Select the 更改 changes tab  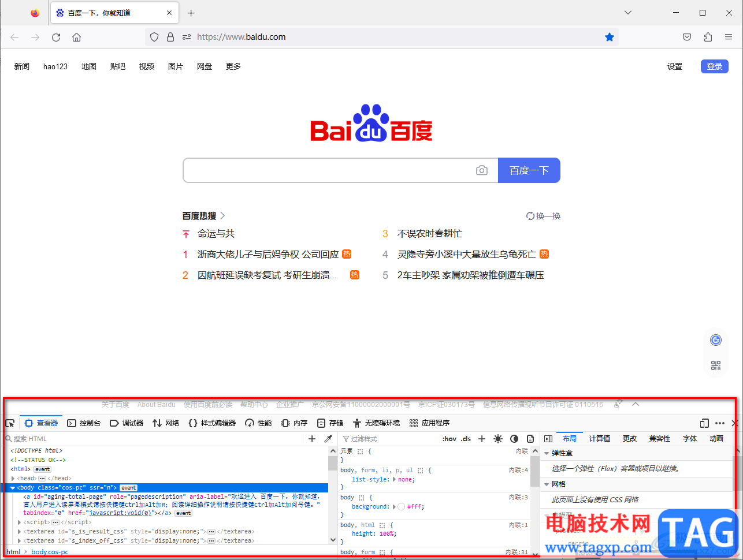click(x=630, y=439)
